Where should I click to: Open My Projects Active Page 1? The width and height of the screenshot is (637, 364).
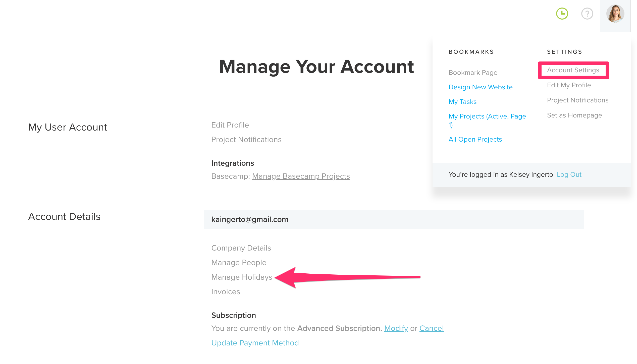(487, 116)
